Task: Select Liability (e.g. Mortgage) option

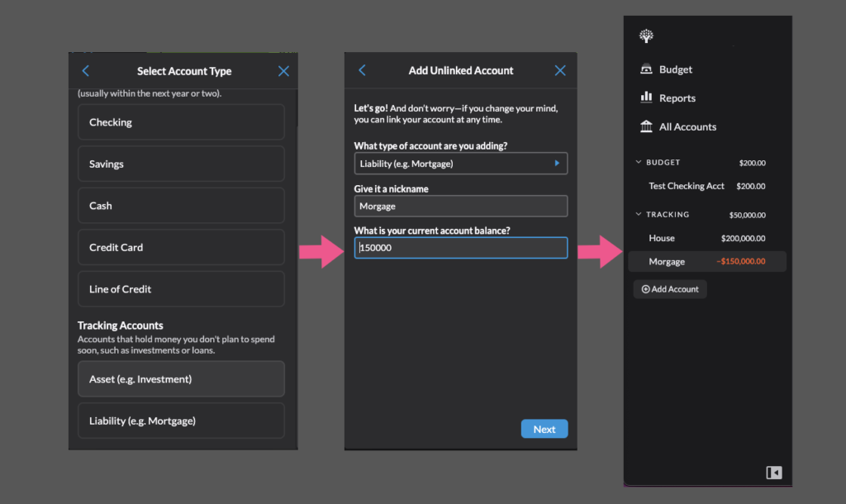Action: (181, 421)
